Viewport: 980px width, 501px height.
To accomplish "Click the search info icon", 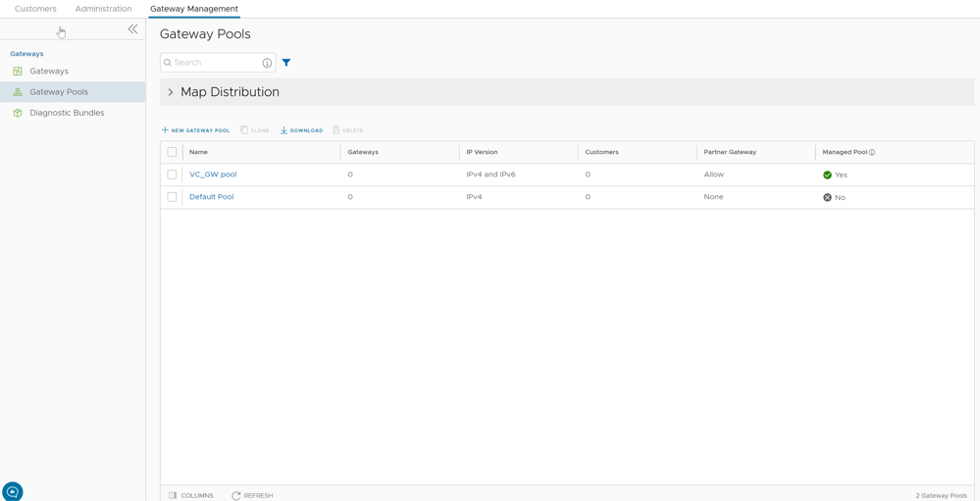I will (267, 63).
